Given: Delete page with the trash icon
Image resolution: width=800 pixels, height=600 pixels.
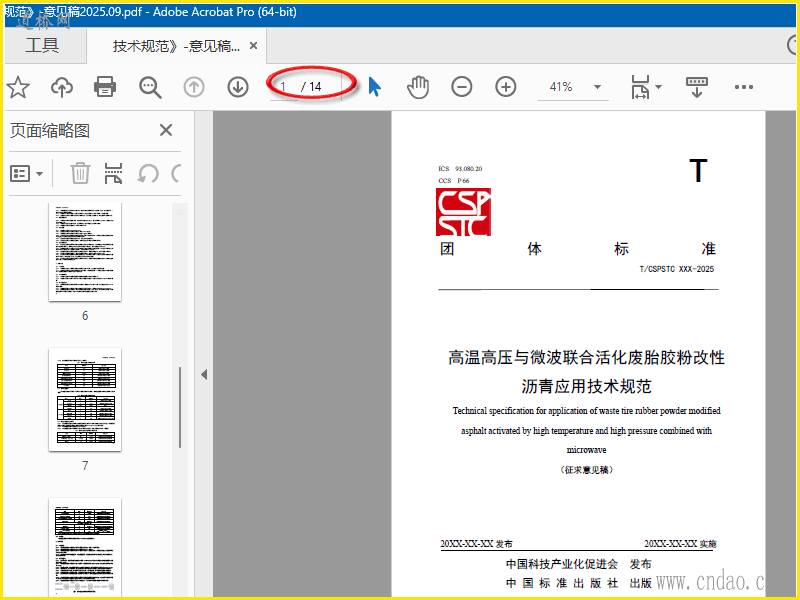Looking at the screenshot, I should [x=80, y=173].
